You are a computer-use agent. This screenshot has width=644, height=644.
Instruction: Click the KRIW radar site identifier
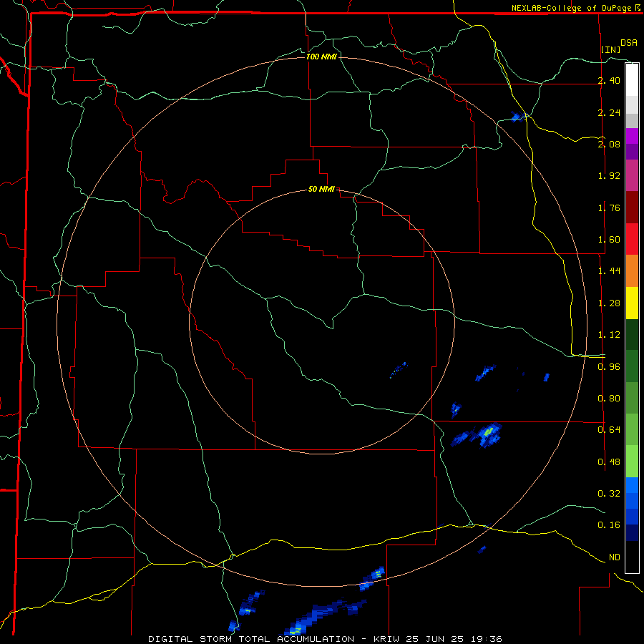[387, 639]
